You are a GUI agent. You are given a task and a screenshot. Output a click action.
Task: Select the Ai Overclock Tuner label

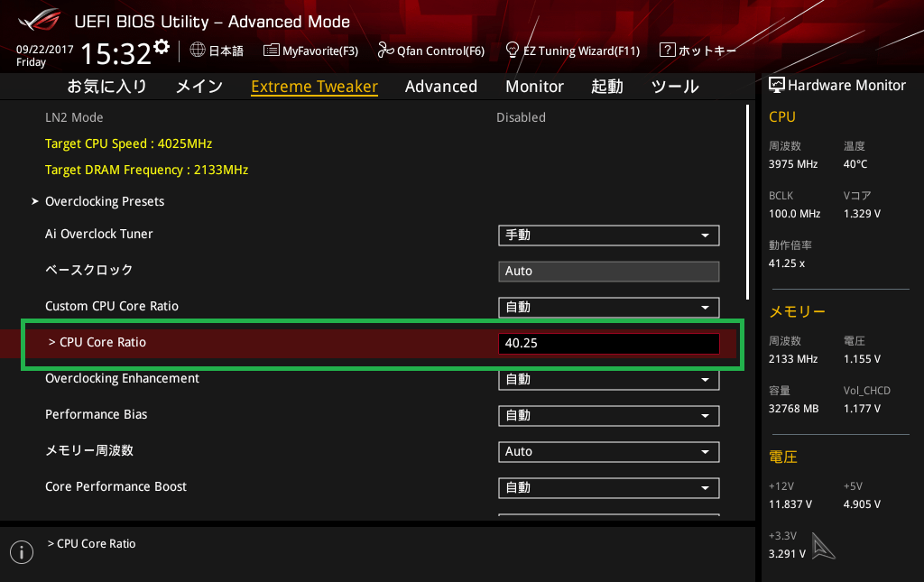(x=99, y=234)
